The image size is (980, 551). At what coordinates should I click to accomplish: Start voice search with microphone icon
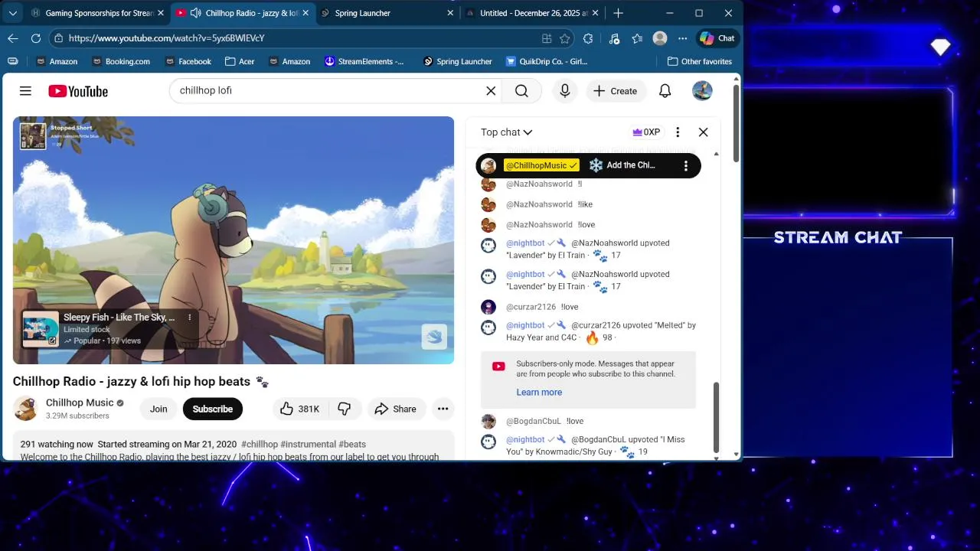(x=565, y=91)
